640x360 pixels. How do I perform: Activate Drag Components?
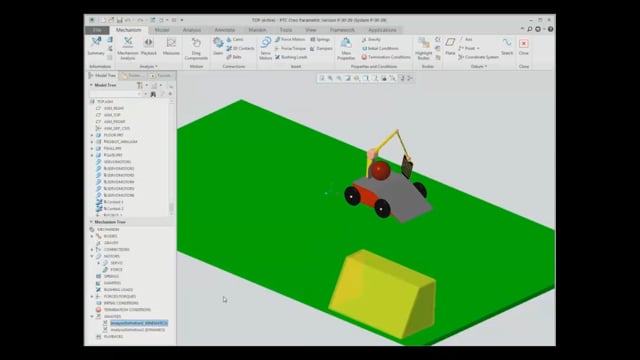click(x=196, y=48)
